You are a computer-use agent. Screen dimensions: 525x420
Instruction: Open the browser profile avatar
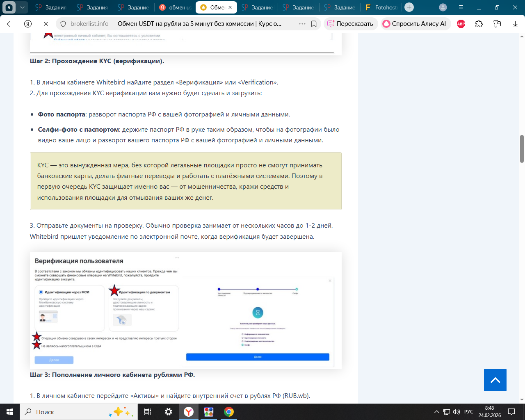click(443, 7)
